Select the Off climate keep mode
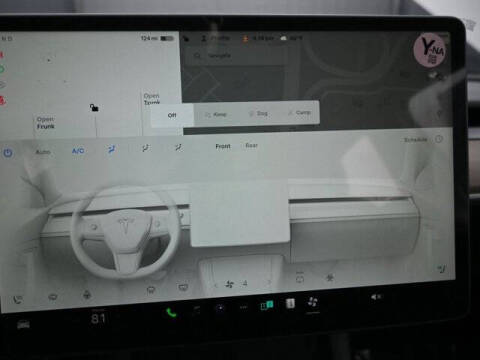 [172, 115]
